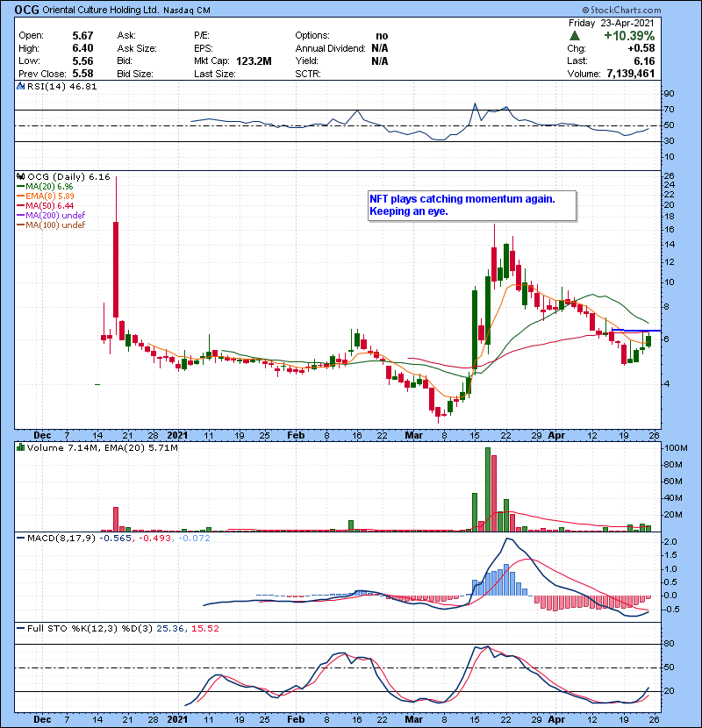This screenshot has width=702, height=728.
Task: Click the High price 6.40
Action: click(x=82, y=48)
